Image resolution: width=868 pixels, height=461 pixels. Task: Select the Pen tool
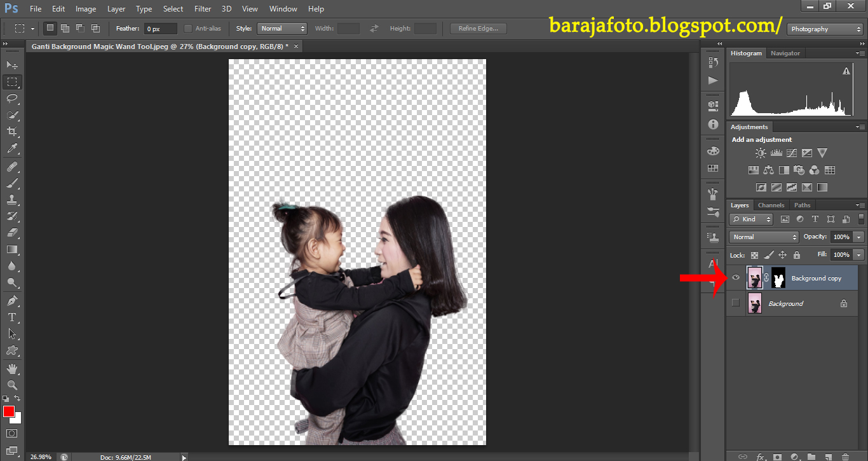[12, 301]
